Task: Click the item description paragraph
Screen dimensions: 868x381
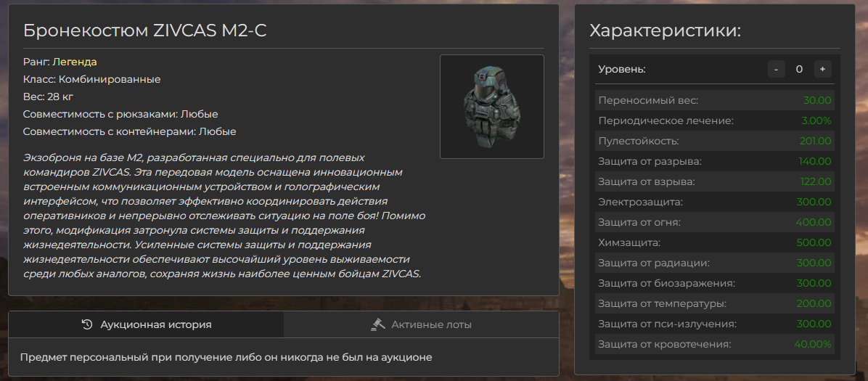Action: tap(225, 216)
